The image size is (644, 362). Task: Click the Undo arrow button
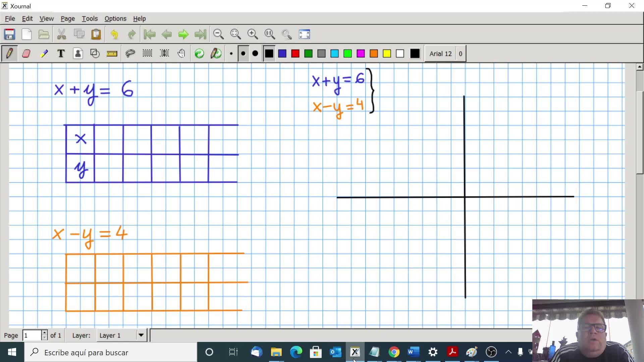(114, 34)
